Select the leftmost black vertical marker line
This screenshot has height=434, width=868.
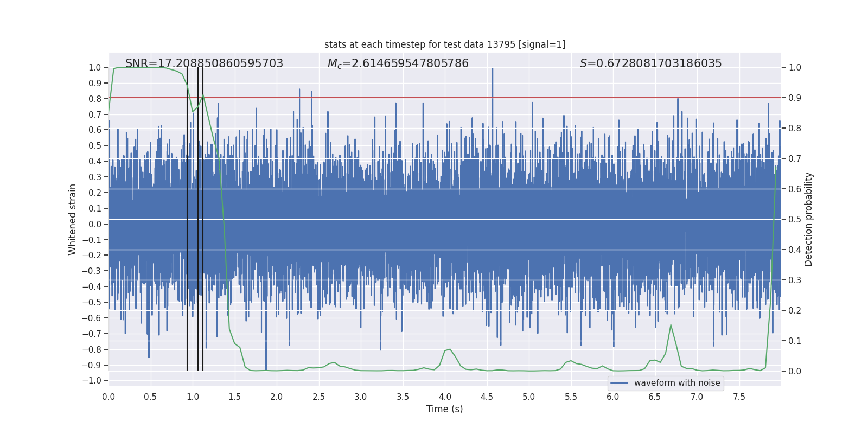[x=187, y=217]
